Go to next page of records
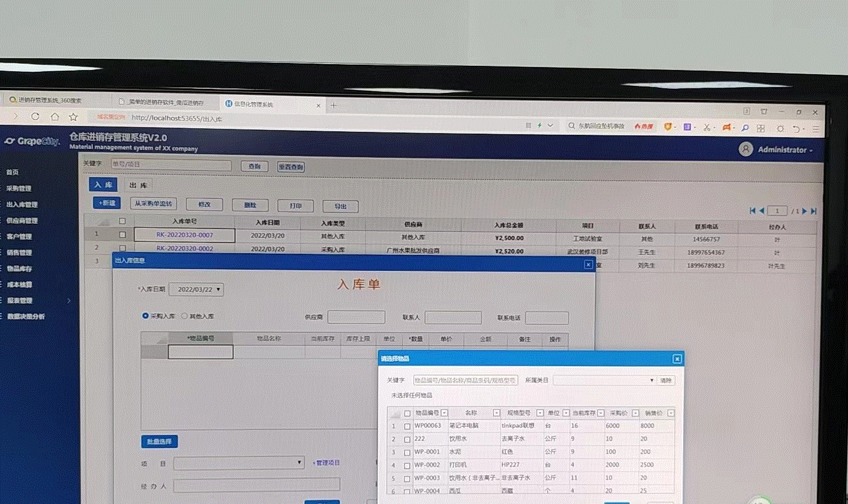This screenshot has height=504, width=848. point(804,211)
